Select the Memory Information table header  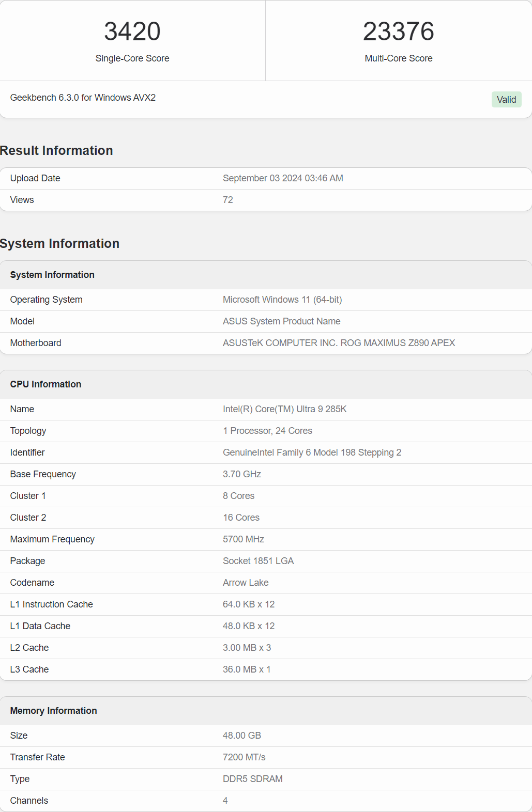[53, 711]
